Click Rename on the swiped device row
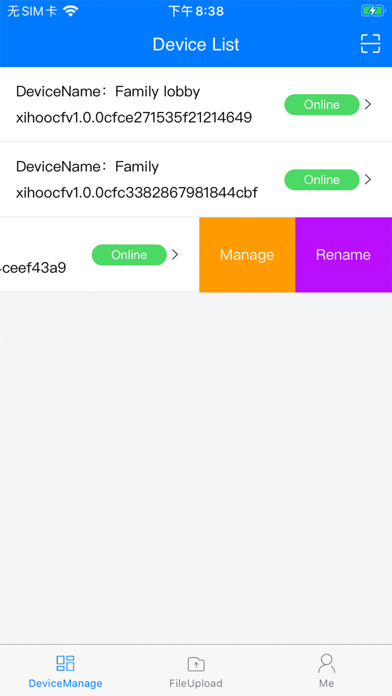This screenshot has width=392, height=696. tap(344, 255)
